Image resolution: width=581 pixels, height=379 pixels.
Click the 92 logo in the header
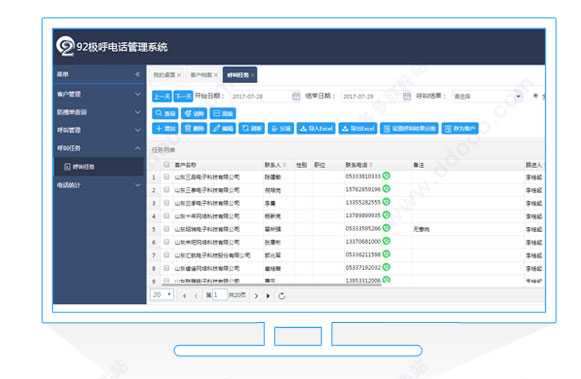(66, 46)
